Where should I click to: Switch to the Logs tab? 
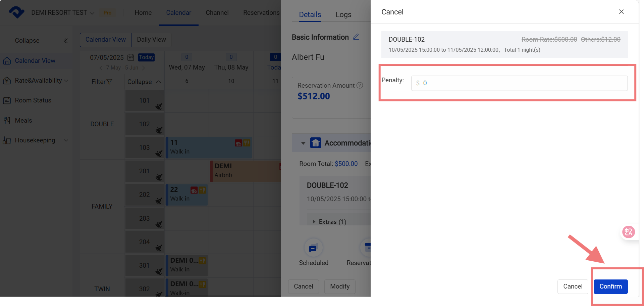click(x=343, y=14)
